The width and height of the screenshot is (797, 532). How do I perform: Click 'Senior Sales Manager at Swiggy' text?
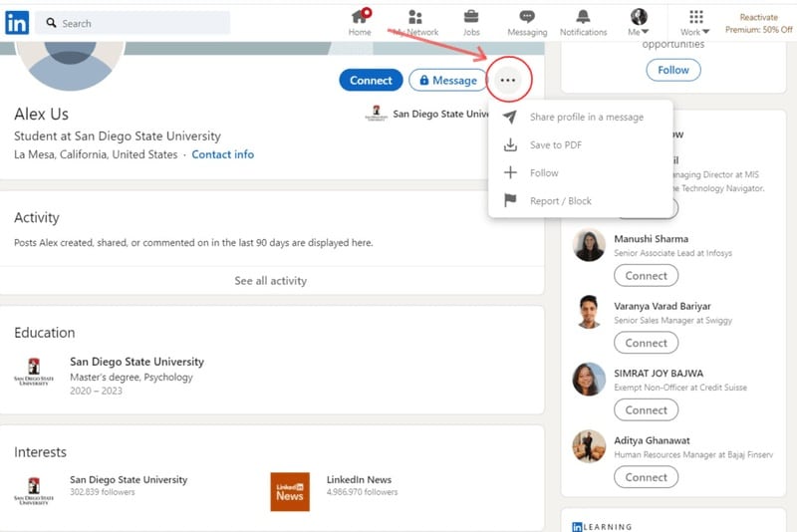[673, 320]
